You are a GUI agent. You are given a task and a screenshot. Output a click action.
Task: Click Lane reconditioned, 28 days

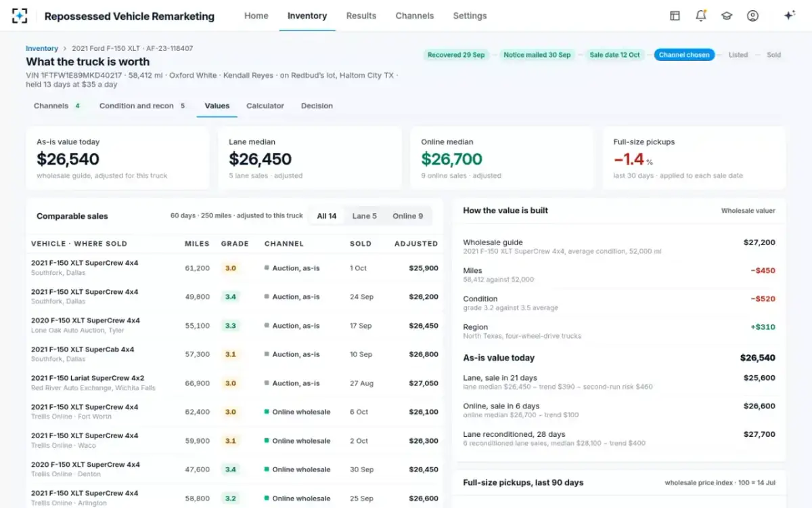514,434
